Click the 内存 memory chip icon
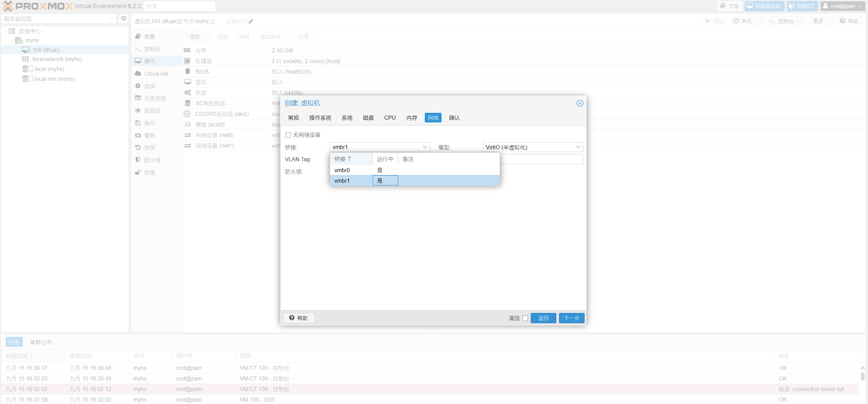This screenshot has height=404, width=868. click(x=187, y=50)
